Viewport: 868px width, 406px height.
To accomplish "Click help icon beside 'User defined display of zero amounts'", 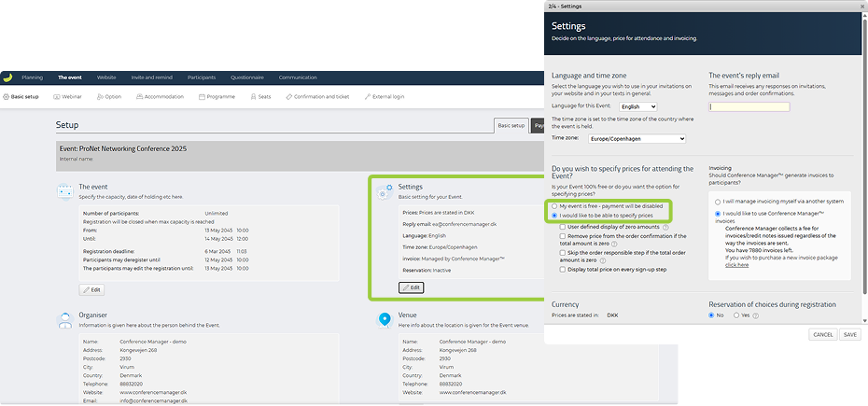I will [x=665, y=227].
